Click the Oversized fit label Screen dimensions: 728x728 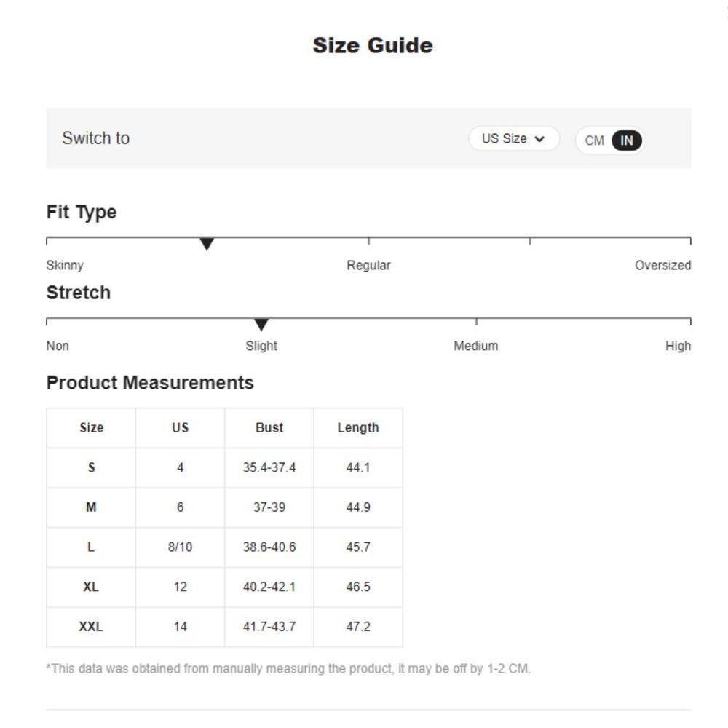pos(662,265)
